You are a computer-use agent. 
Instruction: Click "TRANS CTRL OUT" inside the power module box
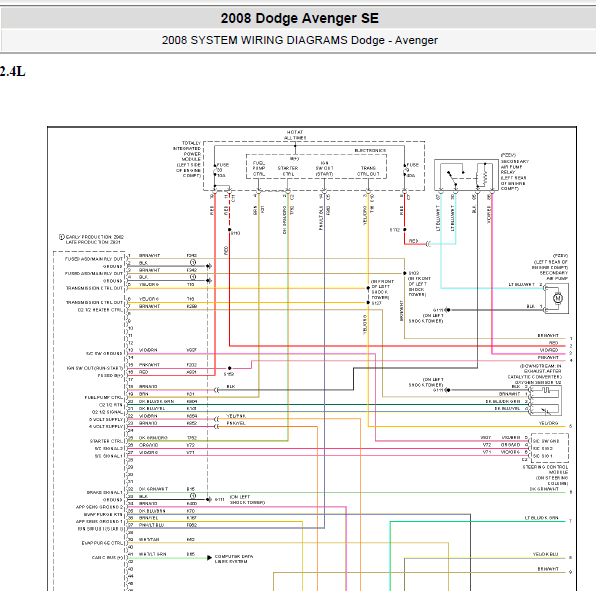(368, 171)
